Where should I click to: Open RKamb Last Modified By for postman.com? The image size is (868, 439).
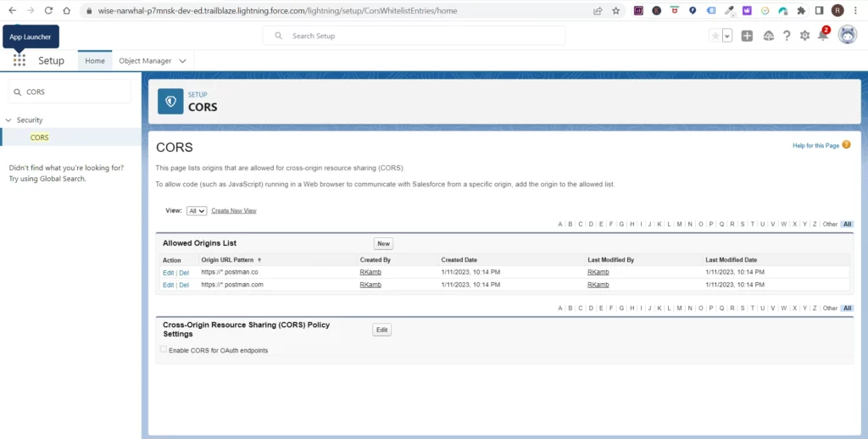pyautogui.click(x=598, y=285)
